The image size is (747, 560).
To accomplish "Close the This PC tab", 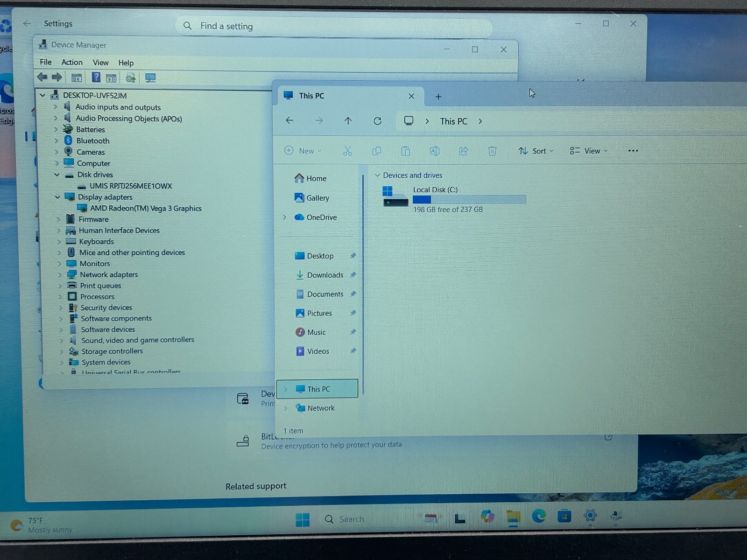I will (x=411, y=96).
